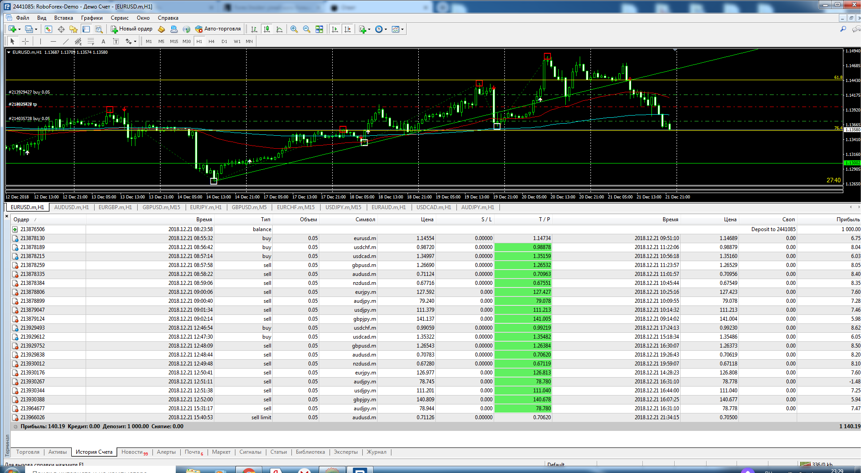Open the Indicators list icon
Image resolution: width=868 pixels, height=473 pixels.
pos(362,29)
